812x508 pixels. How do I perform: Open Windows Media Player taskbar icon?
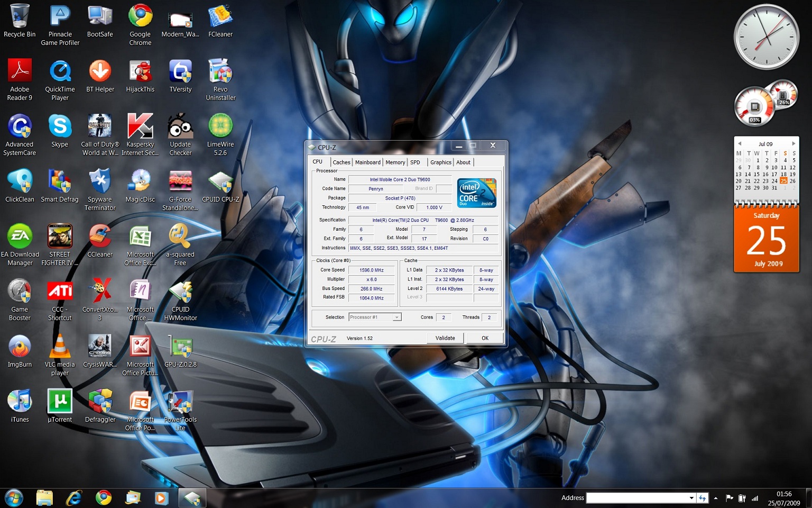[x=161, y=498]
